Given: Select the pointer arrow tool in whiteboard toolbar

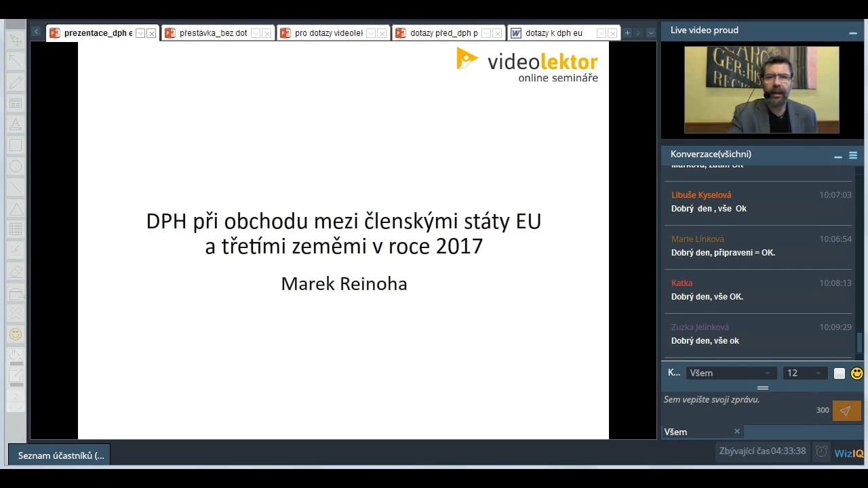Looking at the screenshot, I should pos(15,40).
